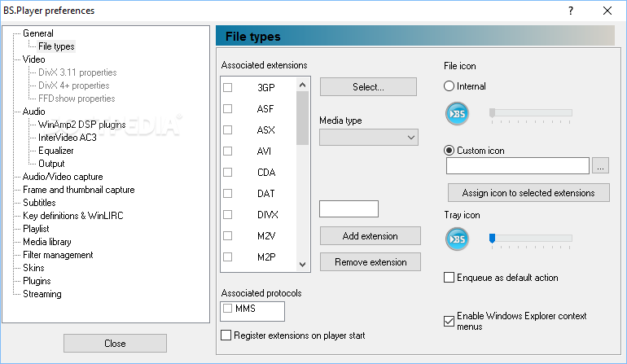The width and height of the screenshot is (627, 364).
Task: Click the File icon BS preview image
Action: tap(457, 114)
